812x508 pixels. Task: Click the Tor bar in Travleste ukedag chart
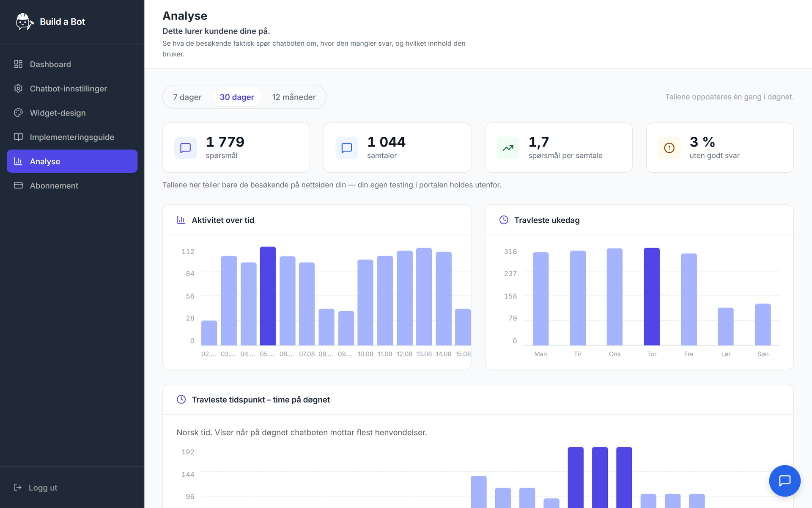652,296
